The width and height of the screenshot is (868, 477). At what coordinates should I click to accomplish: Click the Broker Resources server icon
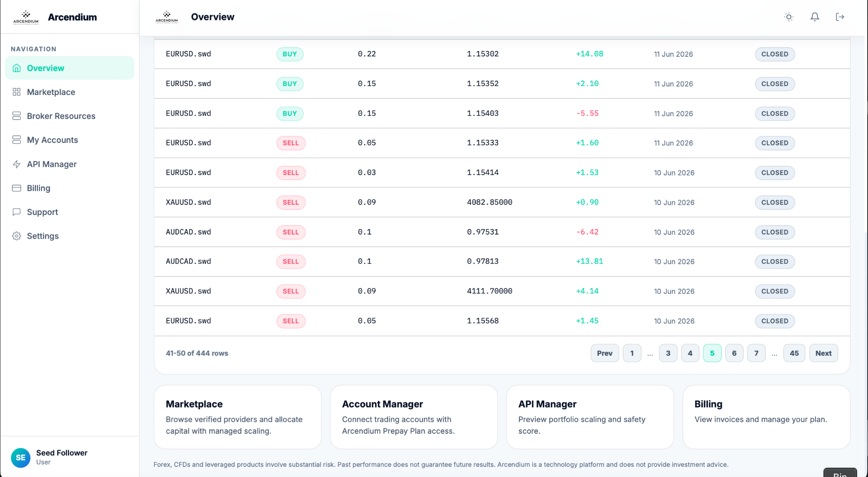17,116
